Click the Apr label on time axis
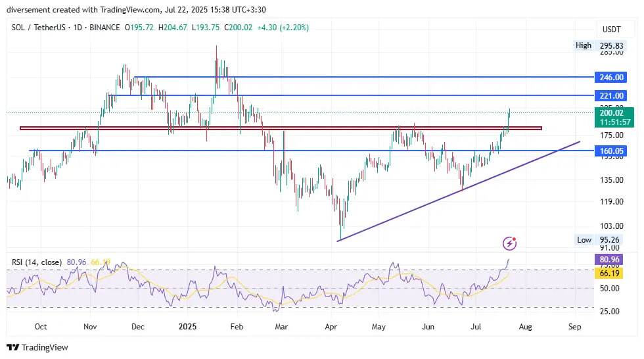 [x=331, y=326]
